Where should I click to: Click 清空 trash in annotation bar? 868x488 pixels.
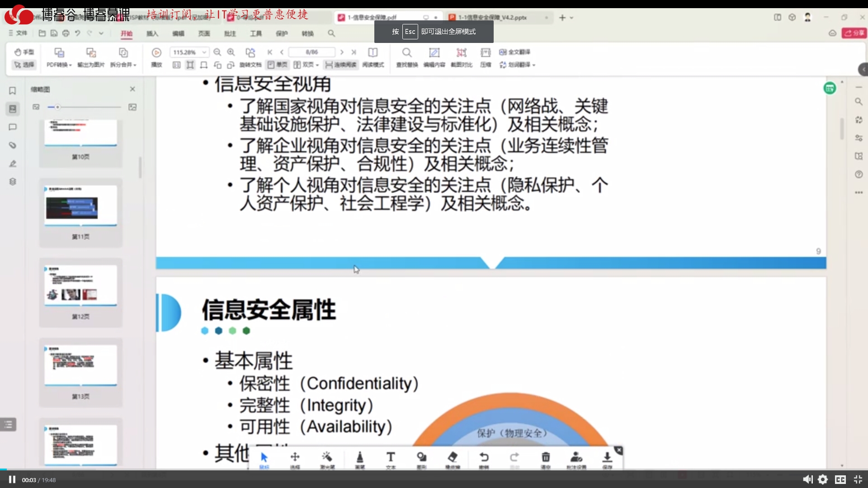point(546,460)
